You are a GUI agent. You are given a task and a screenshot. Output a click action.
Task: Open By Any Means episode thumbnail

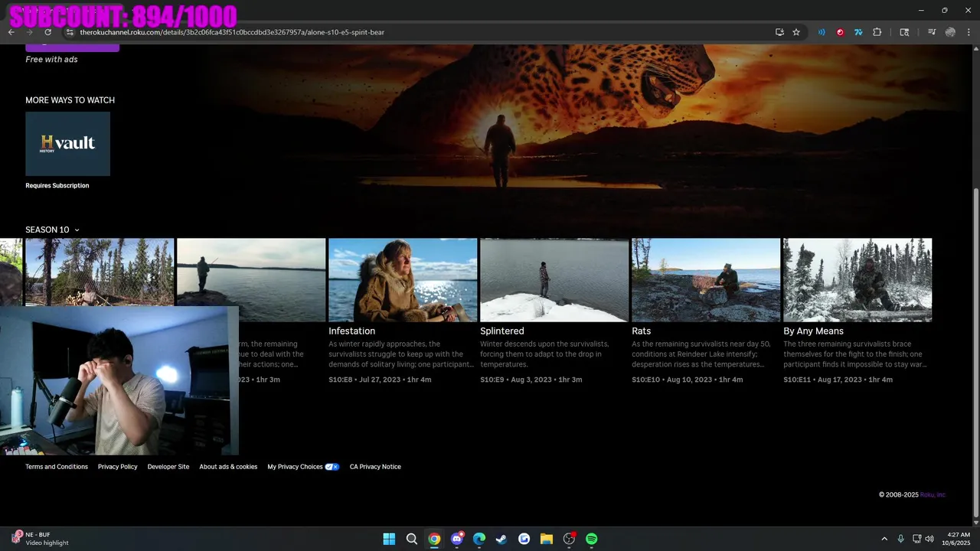click(x=857, y=280)
